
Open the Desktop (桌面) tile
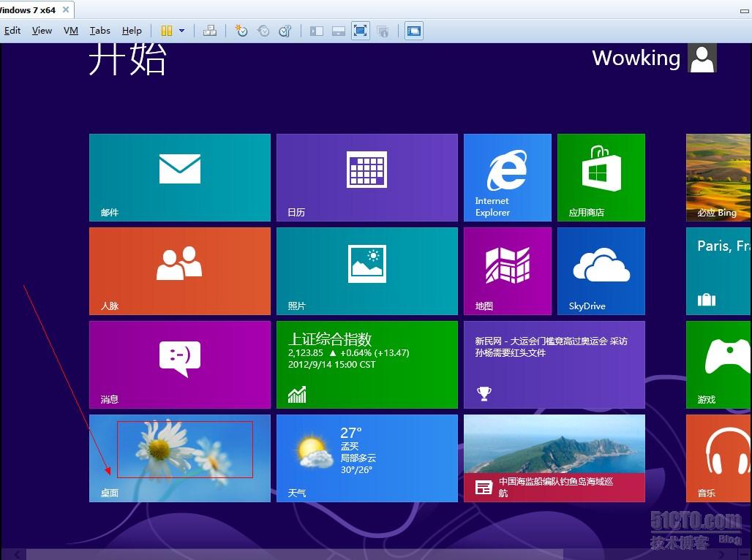(180, 458)
